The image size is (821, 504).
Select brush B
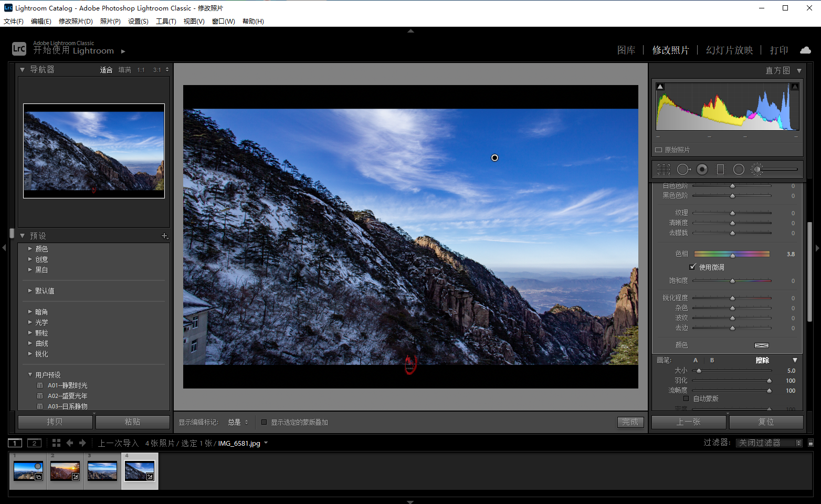pyautogui.click(x=712, y=360)
